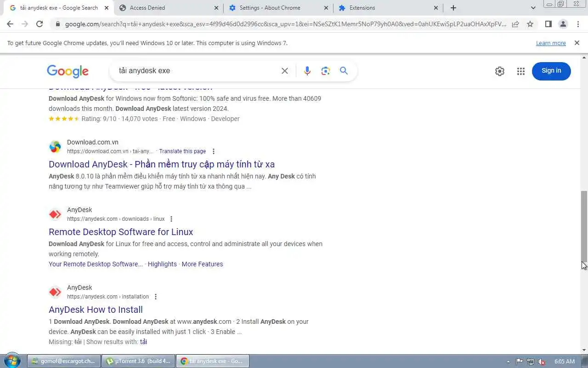Screen dimensions: 588x368
Task: Open Chrome profile avatar menu
Action: (563, 24)
